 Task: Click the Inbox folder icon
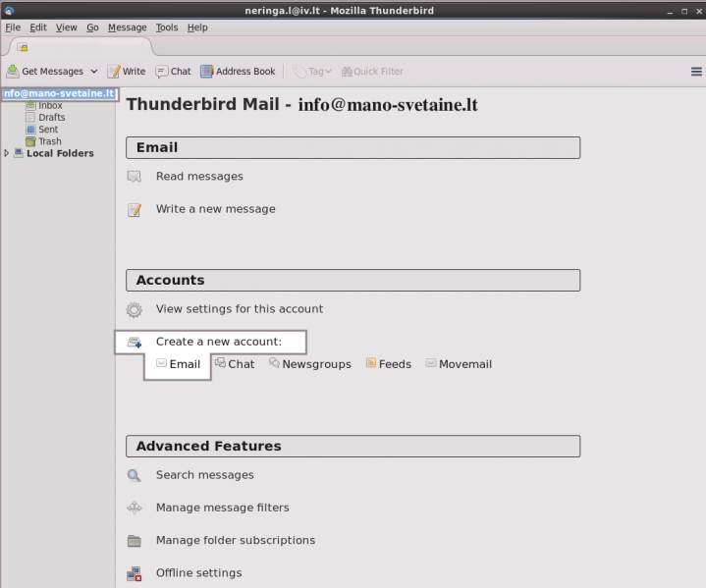30,105
